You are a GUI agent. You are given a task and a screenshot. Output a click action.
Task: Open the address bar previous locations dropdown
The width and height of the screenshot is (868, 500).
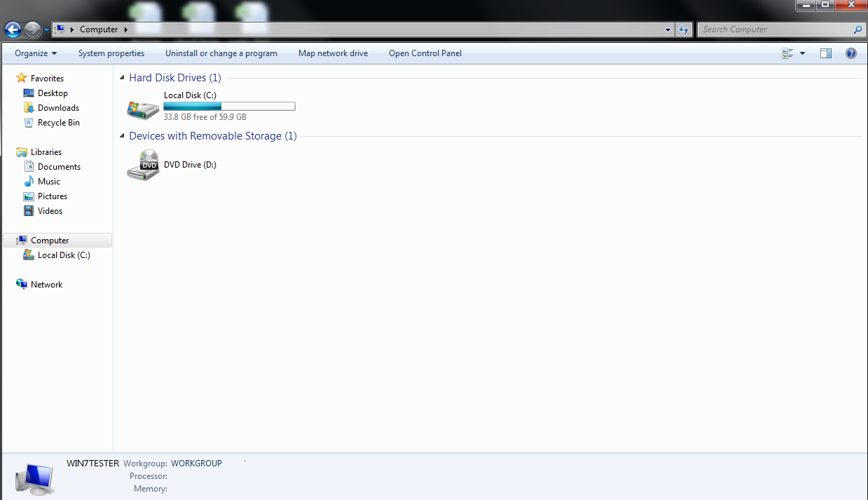coord(668,29)
